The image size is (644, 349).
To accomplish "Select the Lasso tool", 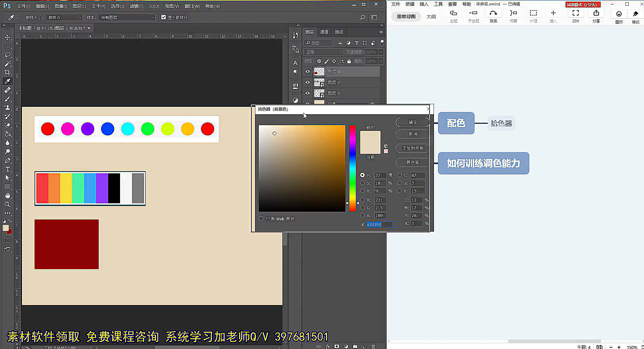I will coord(7,55).
